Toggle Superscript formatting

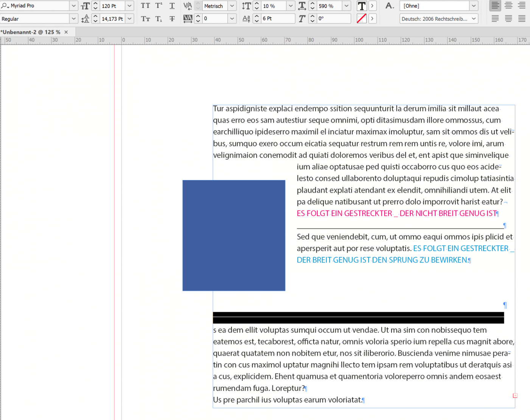coord(159,6)
